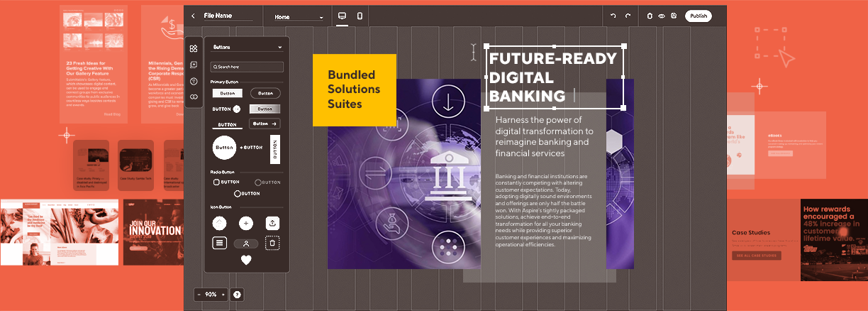Switch to desktop preview mode

(x=342, y=16)
